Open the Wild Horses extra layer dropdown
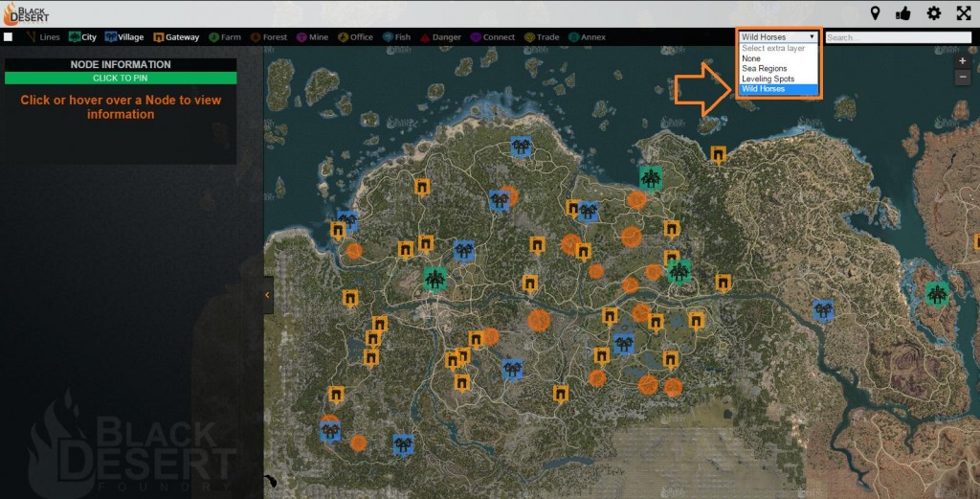 click(x=778, y=37)
